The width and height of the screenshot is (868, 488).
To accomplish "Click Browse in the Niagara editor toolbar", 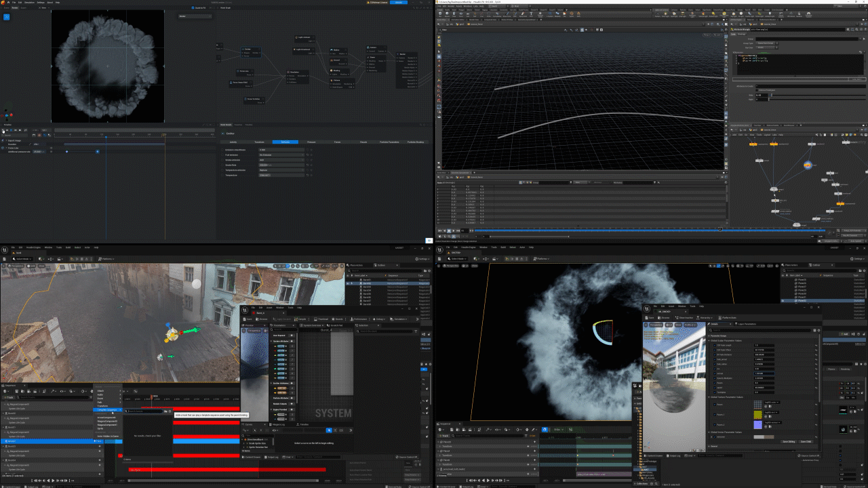I will point(263,319).
